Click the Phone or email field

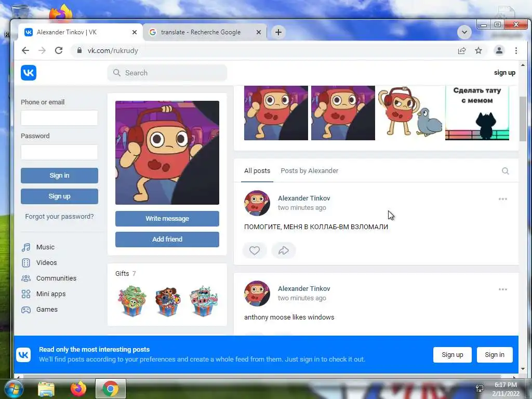(59, 118)
